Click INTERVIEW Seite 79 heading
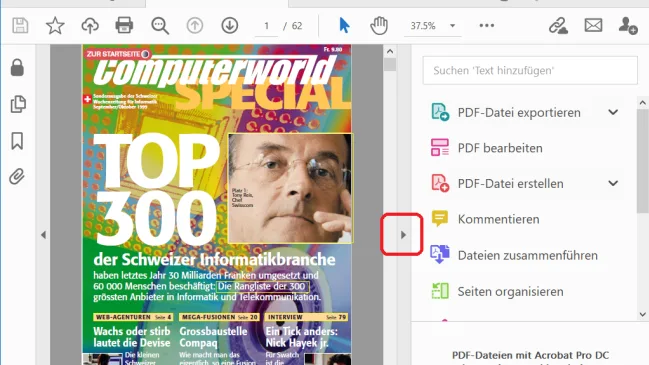Viewport: 649px width, 365px height. pyautogui.click(x=306, y=317)
